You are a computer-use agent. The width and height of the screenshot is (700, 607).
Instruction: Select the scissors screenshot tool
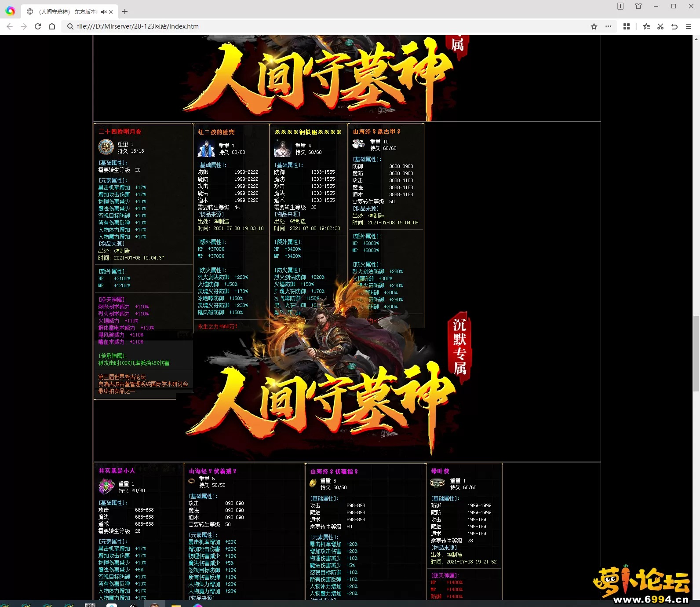(x=660, y=26)
